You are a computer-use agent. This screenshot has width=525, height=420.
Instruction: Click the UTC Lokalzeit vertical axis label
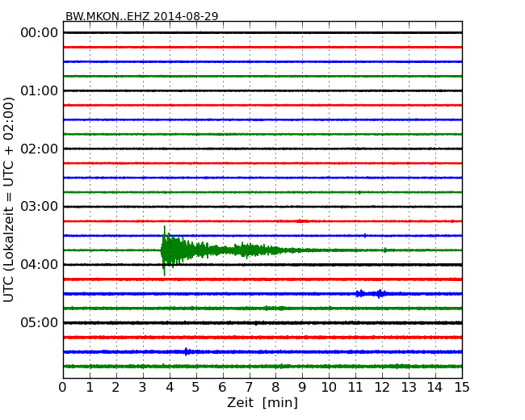(9, 199)
